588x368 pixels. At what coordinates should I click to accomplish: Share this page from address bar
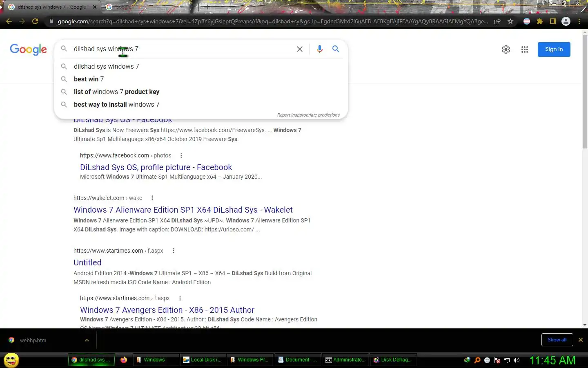coord(497,21)
